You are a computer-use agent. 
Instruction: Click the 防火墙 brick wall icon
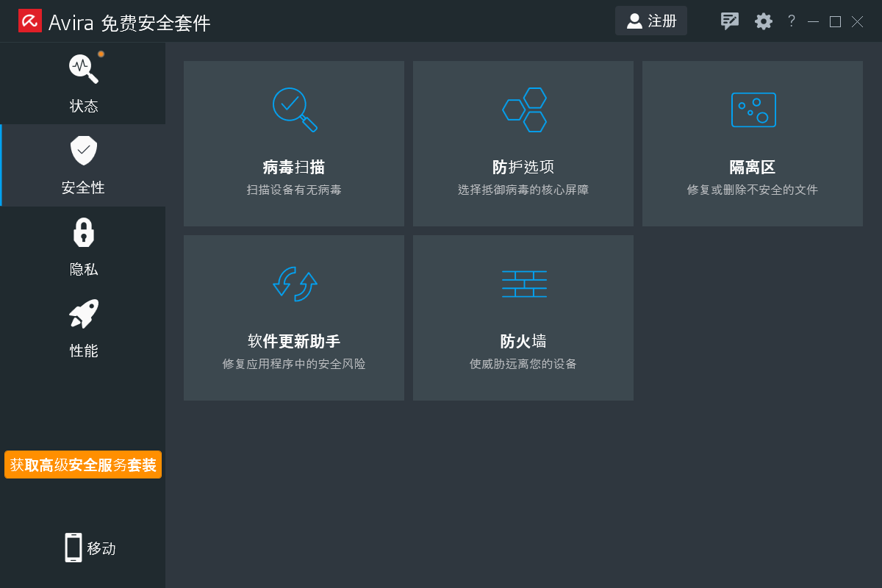coord(525,284)
